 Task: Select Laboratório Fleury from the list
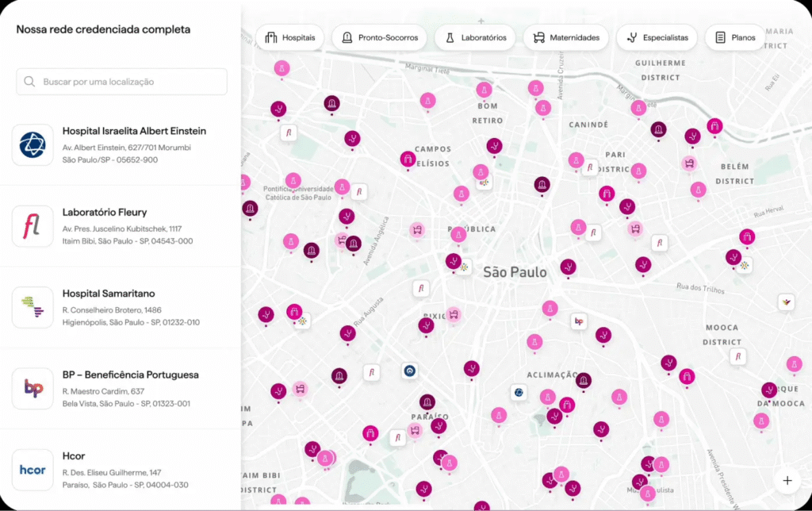click(x=121, y=226)
